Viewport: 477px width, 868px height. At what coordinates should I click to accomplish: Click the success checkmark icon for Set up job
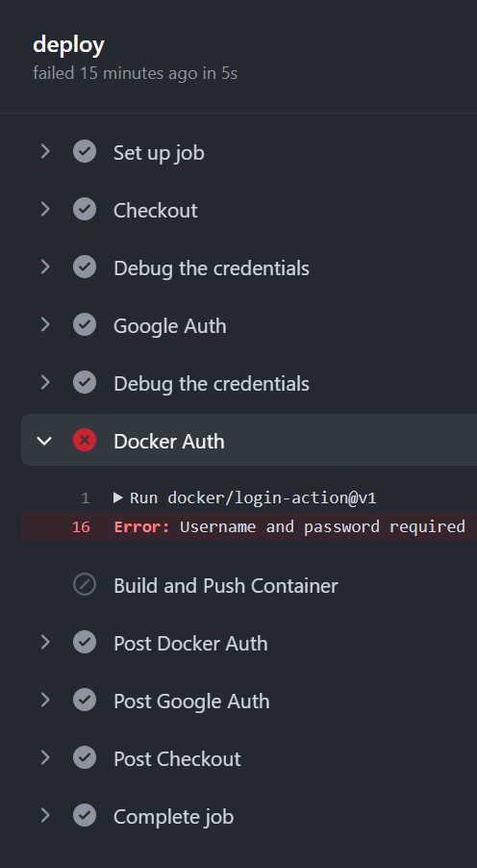point(85,152)
